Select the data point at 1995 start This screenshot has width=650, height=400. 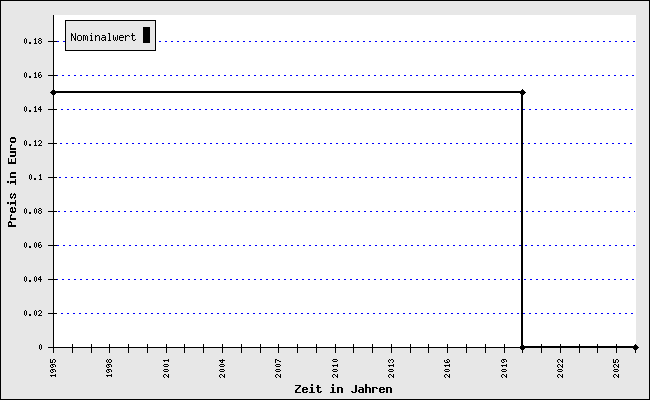[x=53, y=92]
